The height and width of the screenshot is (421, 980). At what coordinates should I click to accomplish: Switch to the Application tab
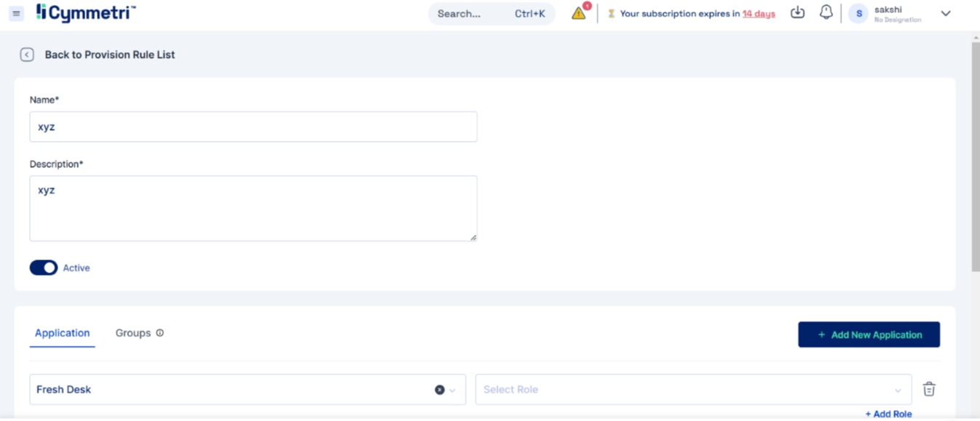tap(63, 333)
